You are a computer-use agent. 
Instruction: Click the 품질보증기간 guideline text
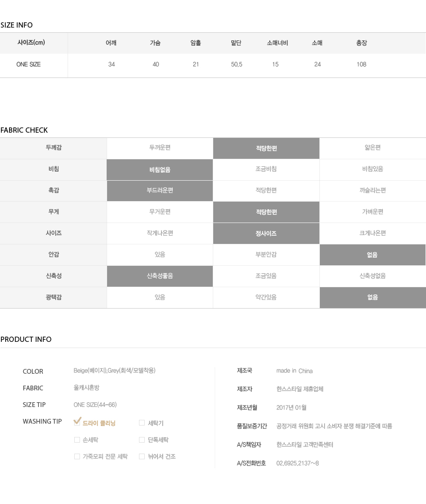click(x=334, y=426)
